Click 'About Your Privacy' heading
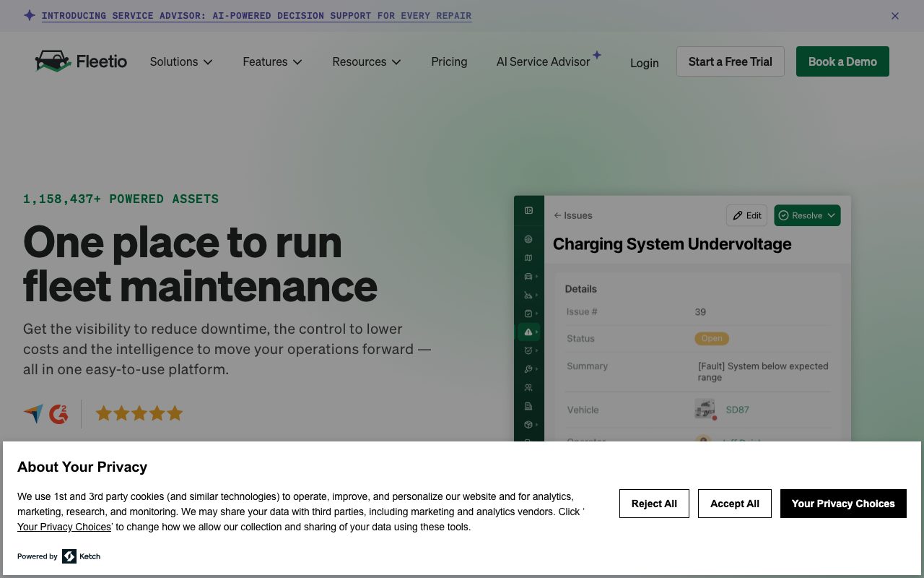924x578 pixels. point(82,467)
